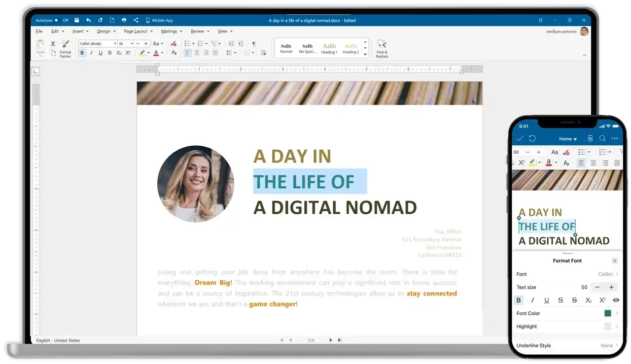Cut selection using the scissors icon
631x364 pixels.
point(53,44)
